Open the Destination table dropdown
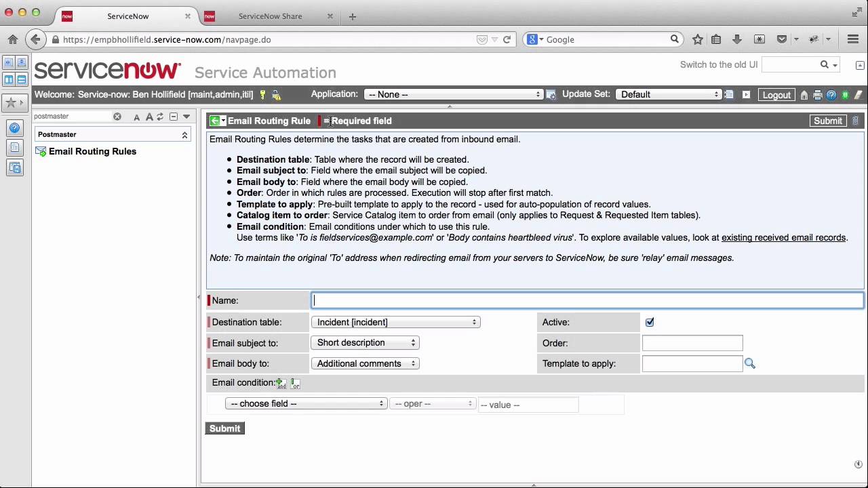Screen dimensions: 868x488 (x=396, y=323)
